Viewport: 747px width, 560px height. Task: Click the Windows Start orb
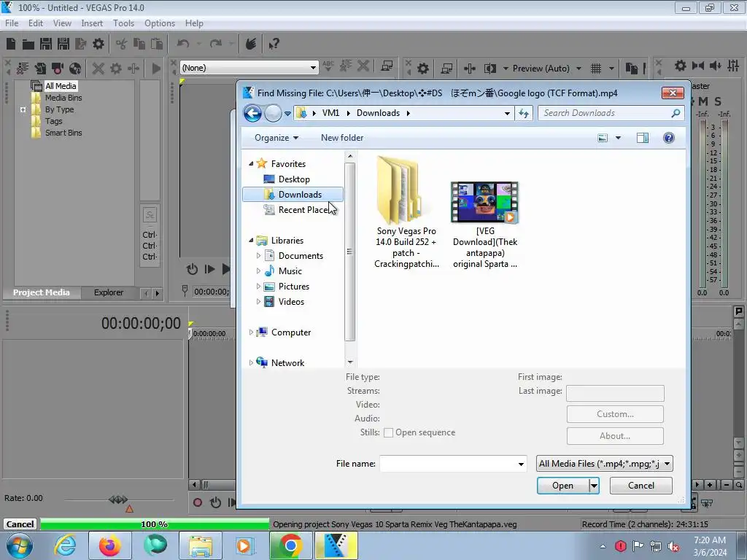pos(20,545)
